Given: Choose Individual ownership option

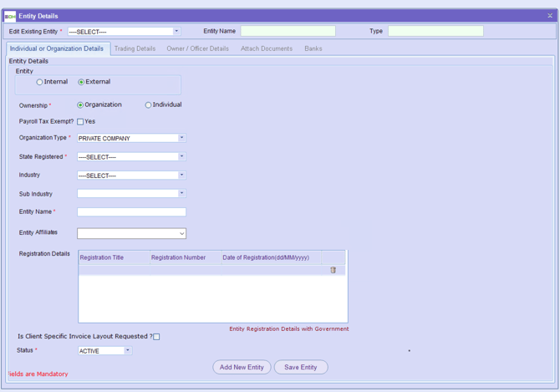Looking at the screenshot, I should point(149,105).
